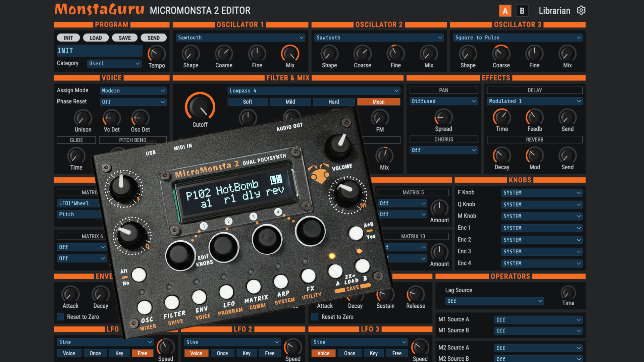Click the Delay Time knob
Viewport: 644px width, 362px height.
(502, 117)
